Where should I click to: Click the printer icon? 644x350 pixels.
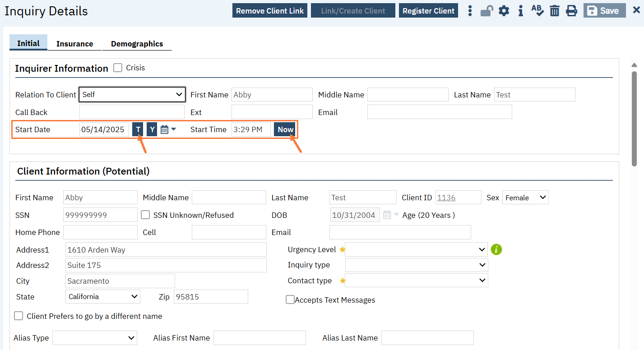pyautogui.click(x=572, y=11)
